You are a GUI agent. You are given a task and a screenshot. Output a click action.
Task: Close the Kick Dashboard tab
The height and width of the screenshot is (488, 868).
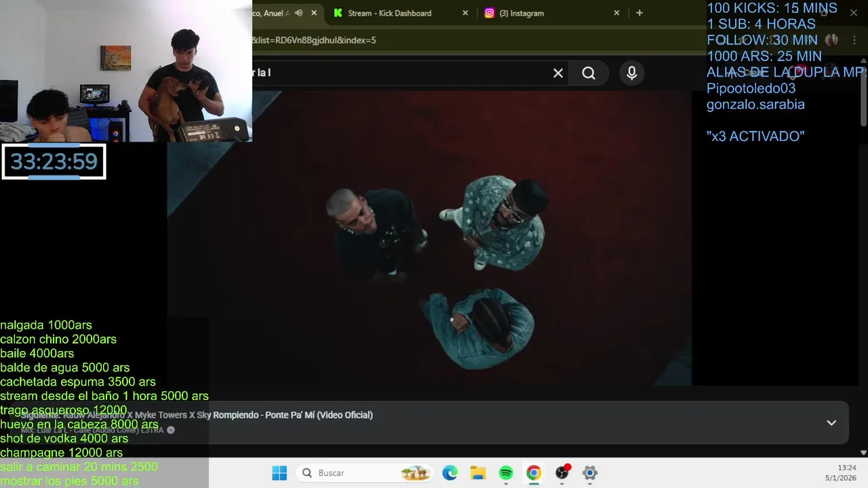pyautogui.click(x=465, y=13)
